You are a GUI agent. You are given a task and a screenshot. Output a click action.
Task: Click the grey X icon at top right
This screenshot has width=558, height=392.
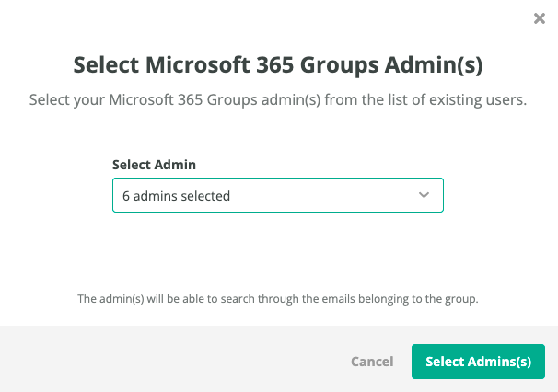pyautogui.click(x=540, y=18)
